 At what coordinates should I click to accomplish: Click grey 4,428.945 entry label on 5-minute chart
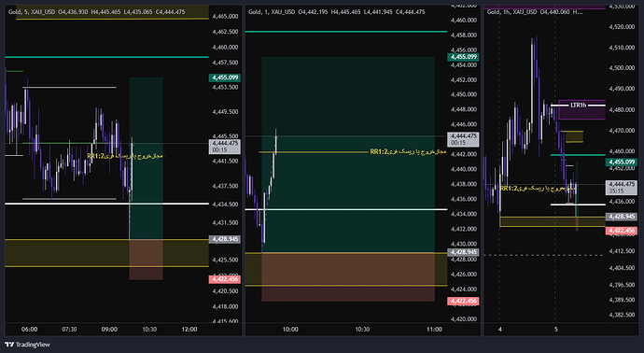click(225, 239)
